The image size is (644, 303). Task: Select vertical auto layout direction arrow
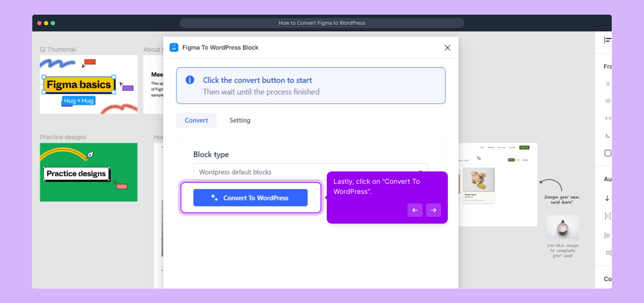coord(607,198)
